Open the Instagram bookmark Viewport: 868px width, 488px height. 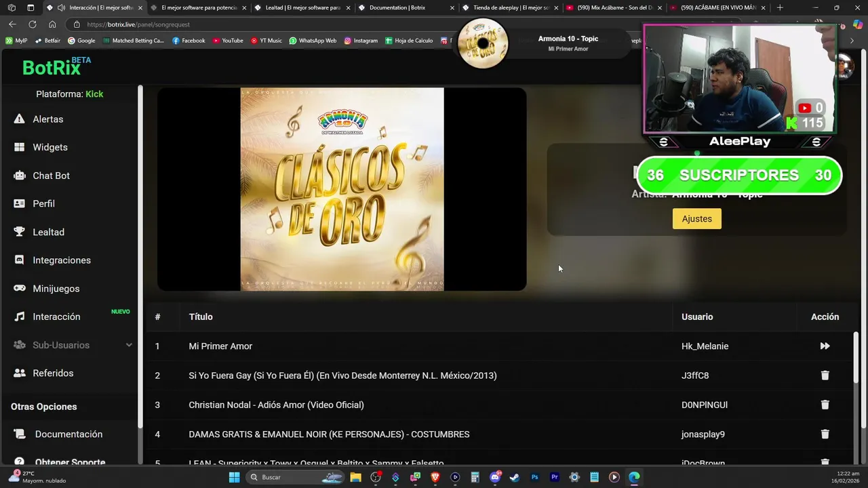(x=361, y=41)
